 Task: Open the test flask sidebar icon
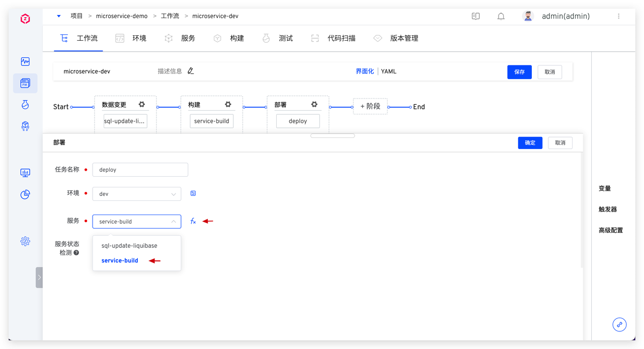pos(25,105)
